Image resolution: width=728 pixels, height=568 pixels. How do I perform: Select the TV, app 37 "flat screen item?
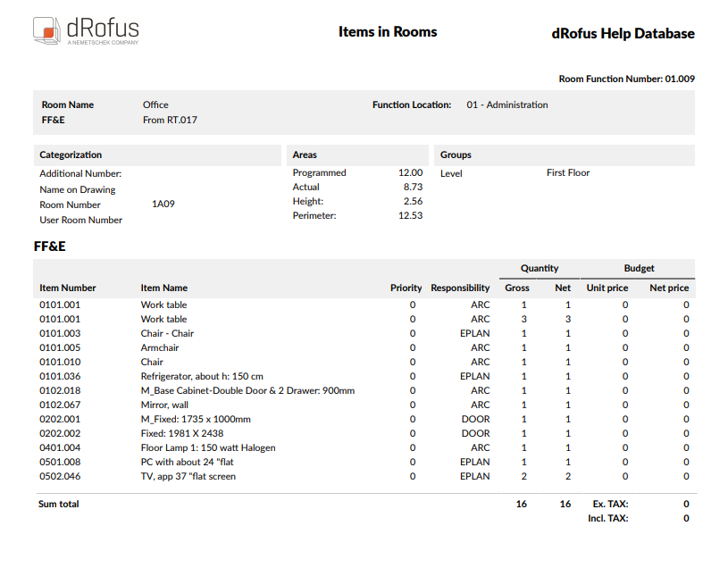[x=188, y=476]
